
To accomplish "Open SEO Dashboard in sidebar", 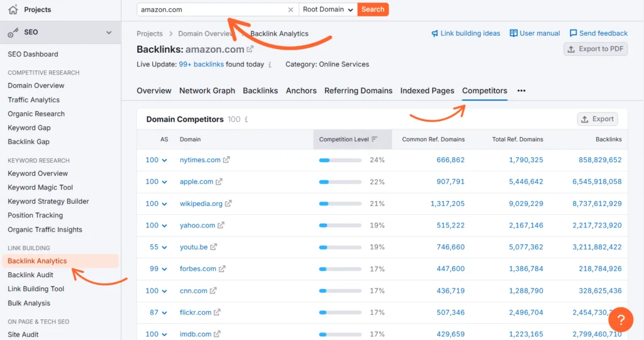I will [x=33, y=54].
